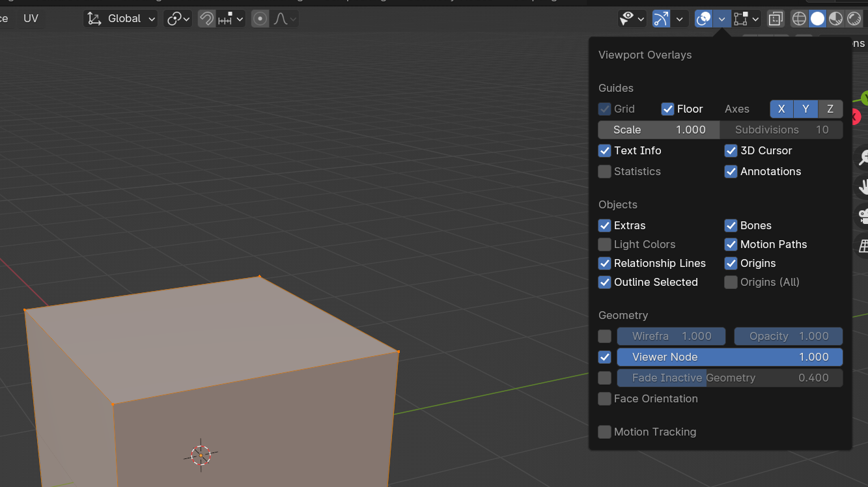Collapse the Viewport Overlays dropdown arrow
The width and height of the screenshot is (868, 487).
click(721, 19)
